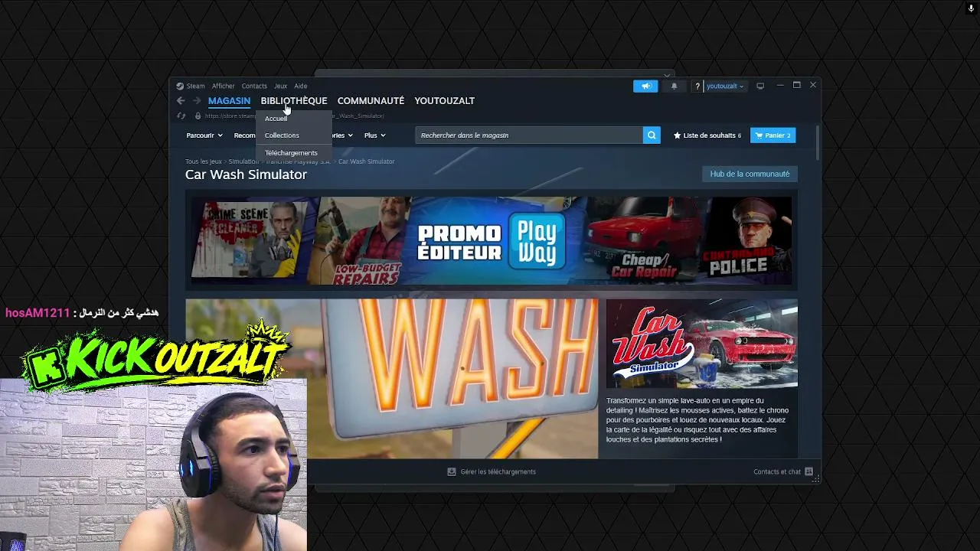
Task: Open notifications with the bell icon
Action: (674, 86)
